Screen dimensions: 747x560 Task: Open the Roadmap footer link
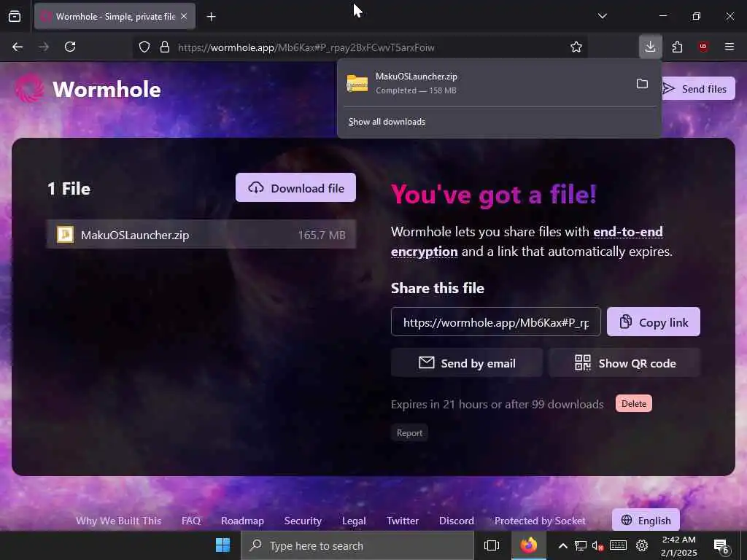(x=242, y=521)
